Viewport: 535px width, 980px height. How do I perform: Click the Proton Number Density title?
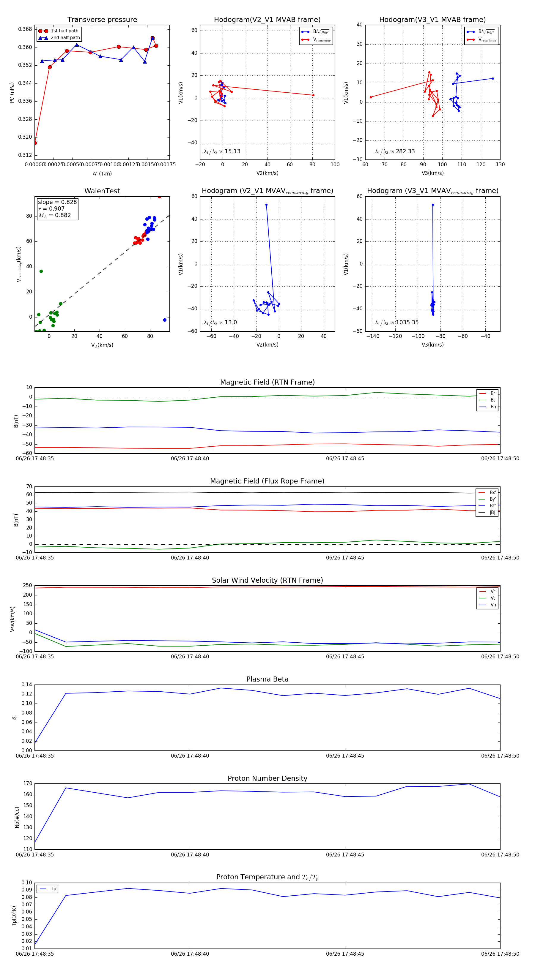click(267, 778)
